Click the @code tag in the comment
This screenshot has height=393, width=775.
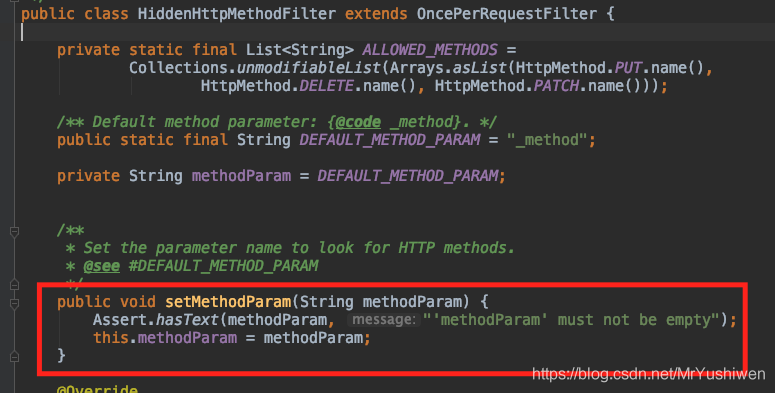pyautogui.click(x=358, y=122)
